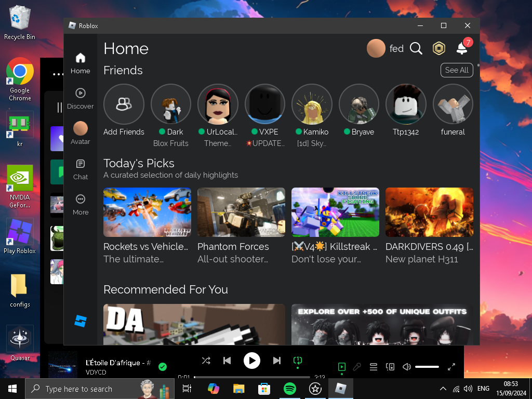Open the Roblox search magnifier icon
532x399 pixels.
(x=416, y=48)
